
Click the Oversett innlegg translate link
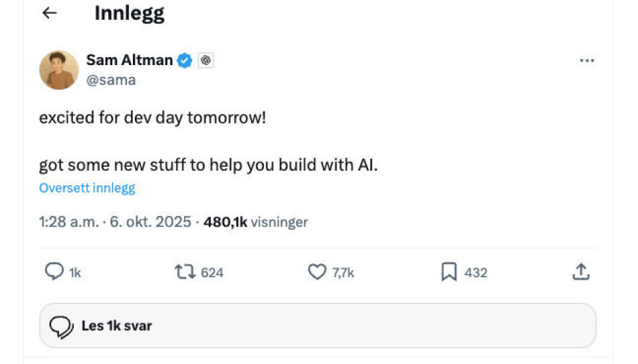(87, 188)
